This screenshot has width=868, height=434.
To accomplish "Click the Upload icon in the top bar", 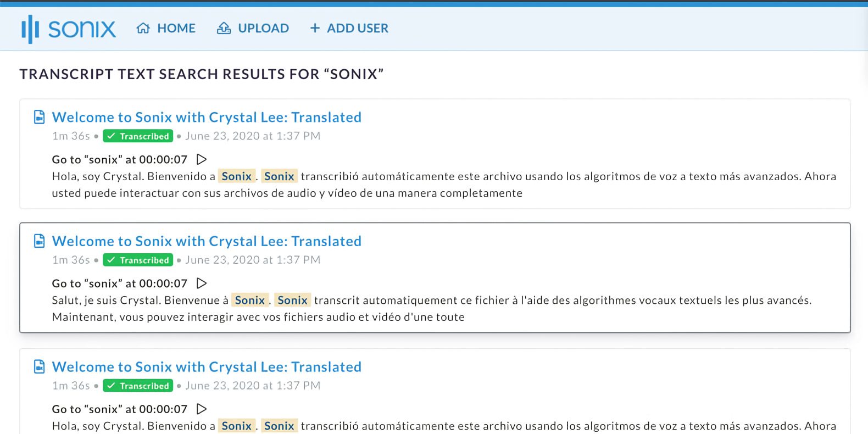I will [223, 27].
